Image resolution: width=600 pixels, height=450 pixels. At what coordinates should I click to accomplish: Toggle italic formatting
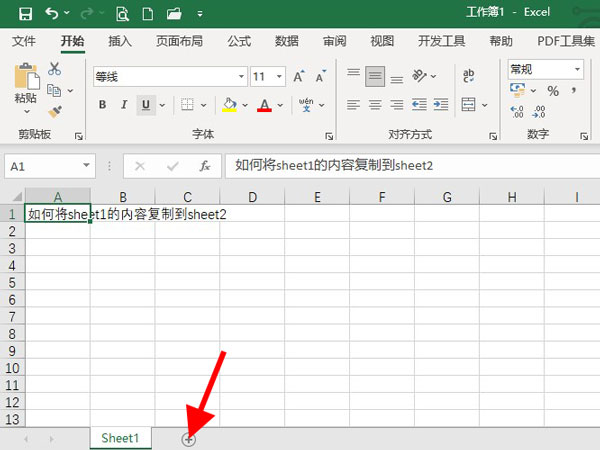pos(125,105)
